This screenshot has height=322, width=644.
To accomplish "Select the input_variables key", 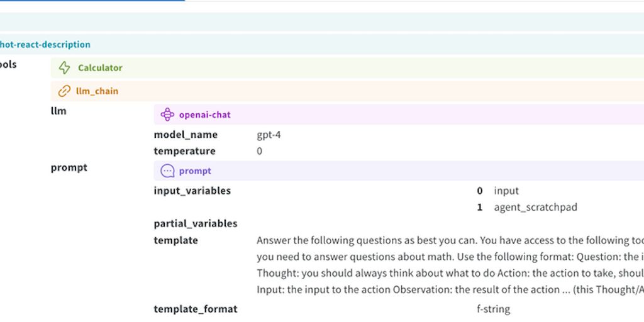I will point(192,191).
